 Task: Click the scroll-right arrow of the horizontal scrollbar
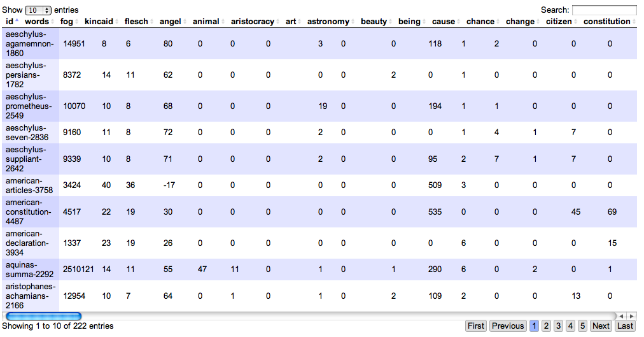pos(631,316)
